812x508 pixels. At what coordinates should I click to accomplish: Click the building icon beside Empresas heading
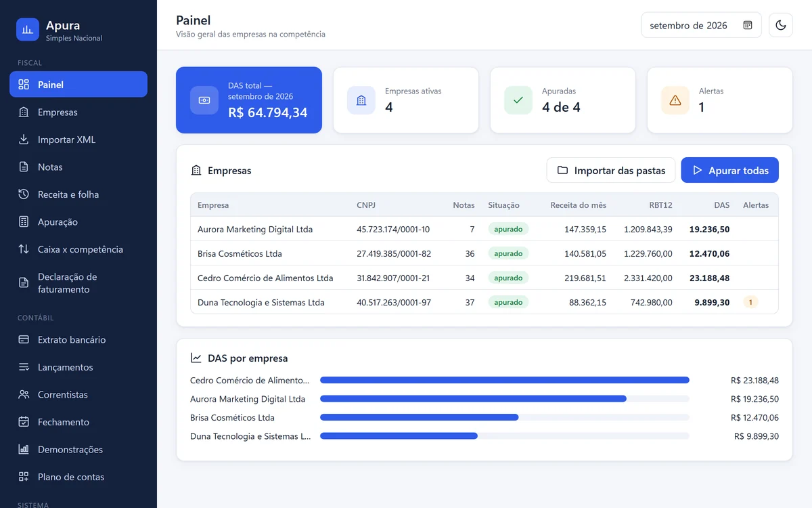[x=196, y=171]
